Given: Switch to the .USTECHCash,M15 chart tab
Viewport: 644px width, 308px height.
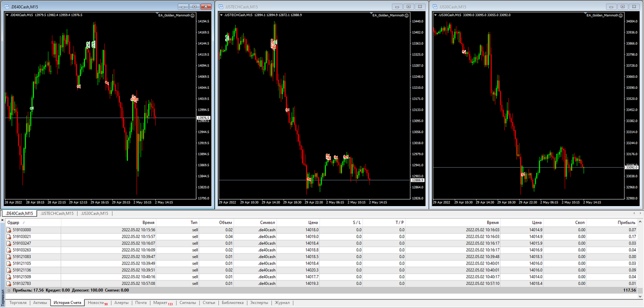Looking at the screenshot, I should [x=56, y=214].
